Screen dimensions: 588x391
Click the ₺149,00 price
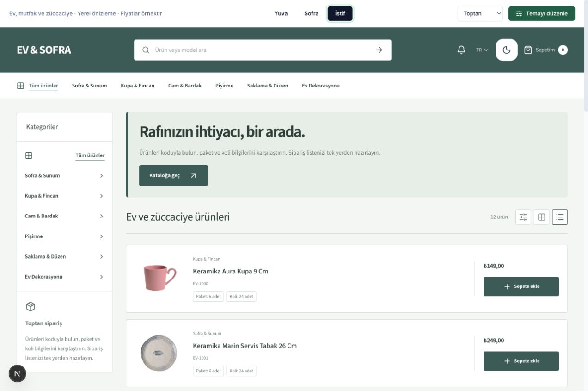click(494, 266)
